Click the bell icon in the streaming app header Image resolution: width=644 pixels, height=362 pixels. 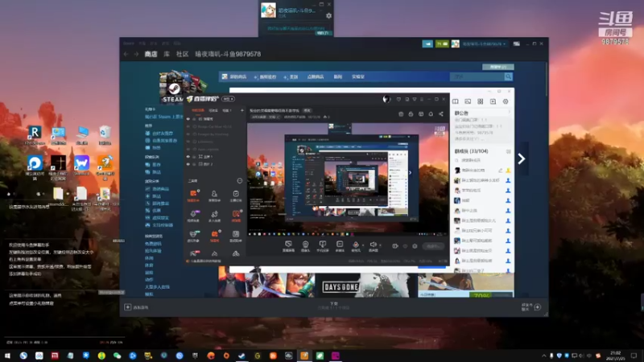(x=431, y=114)
